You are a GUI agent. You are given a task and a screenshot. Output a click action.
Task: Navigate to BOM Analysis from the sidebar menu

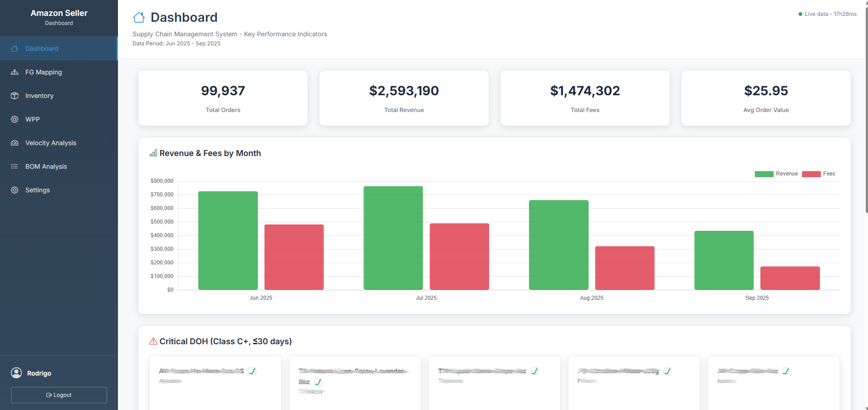(46, 166)
